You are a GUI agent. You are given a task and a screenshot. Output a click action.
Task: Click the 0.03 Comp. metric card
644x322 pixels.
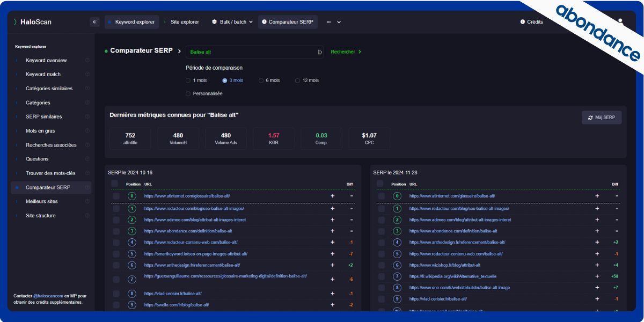pos(321,138)
